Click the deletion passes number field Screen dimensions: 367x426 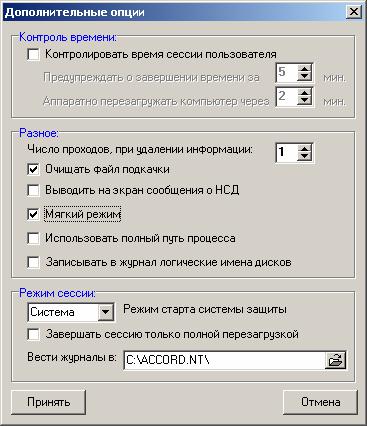point(287,152)
